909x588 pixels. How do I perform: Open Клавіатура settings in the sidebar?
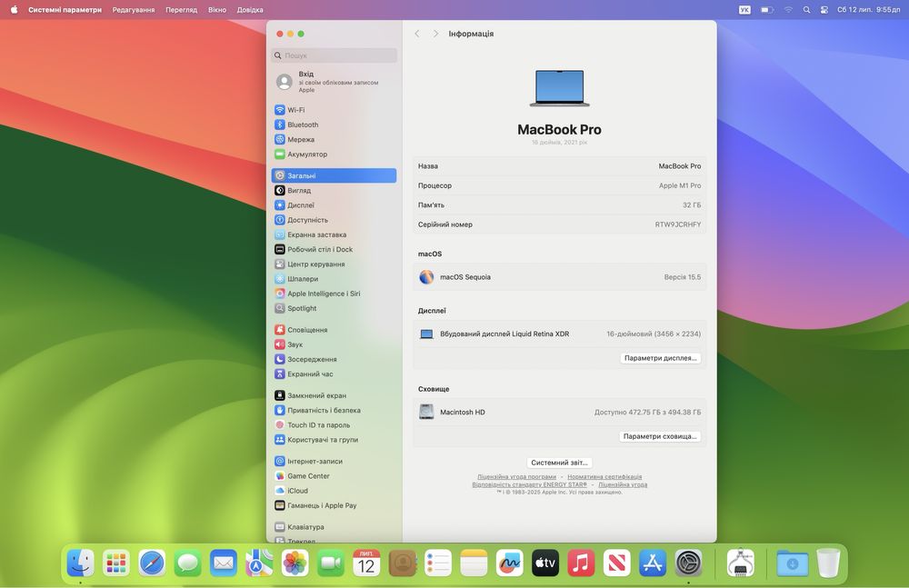click(334, 527)
